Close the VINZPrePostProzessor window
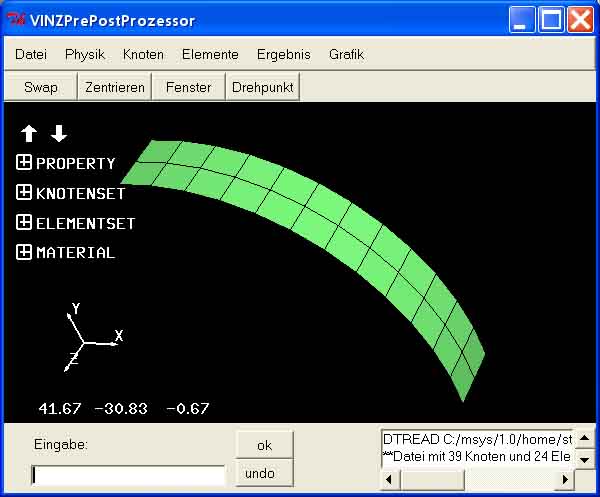The height and width of the screenshot is (497, 600). point(580,20)
